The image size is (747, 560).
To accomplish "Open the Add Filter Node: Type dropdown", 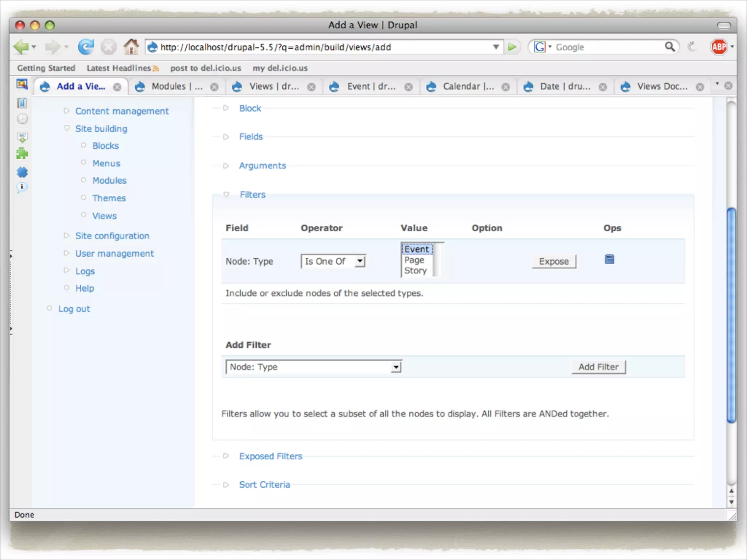I will tap(314, 367).
